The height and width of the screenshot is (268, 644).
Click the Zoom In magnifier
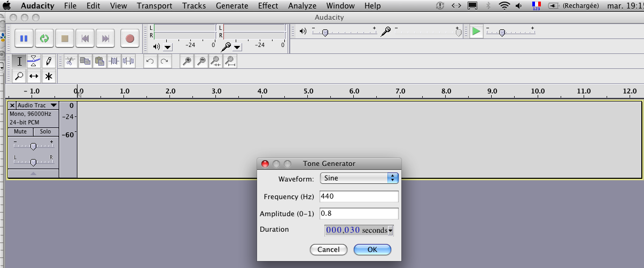(x=187, y=61)
